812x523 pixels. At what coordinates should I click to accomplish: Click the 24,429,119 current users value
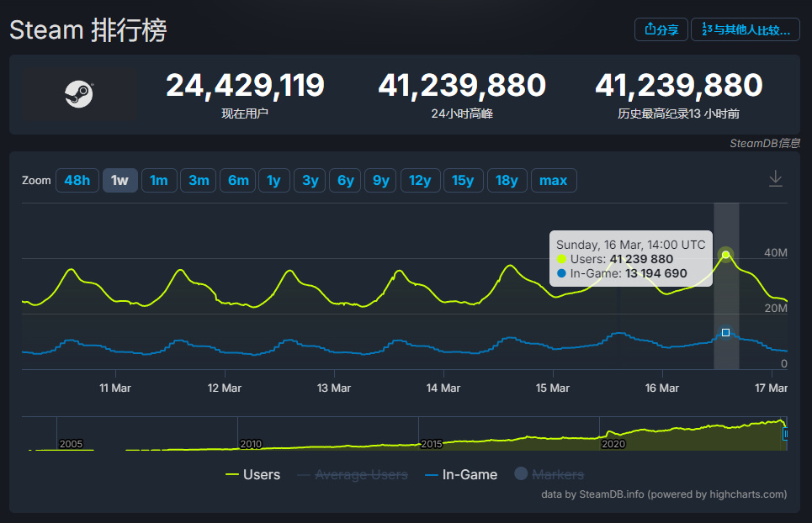245,86
